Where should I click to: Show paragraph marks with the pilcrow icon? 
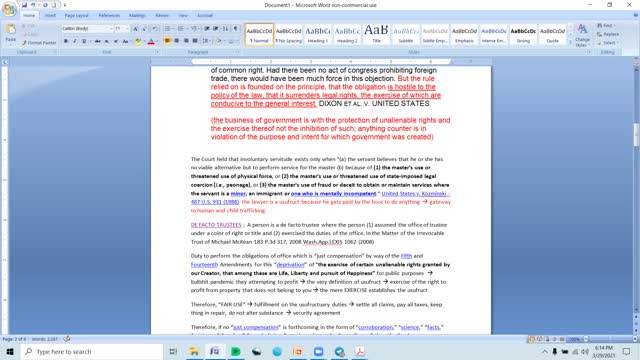[236, 29]
